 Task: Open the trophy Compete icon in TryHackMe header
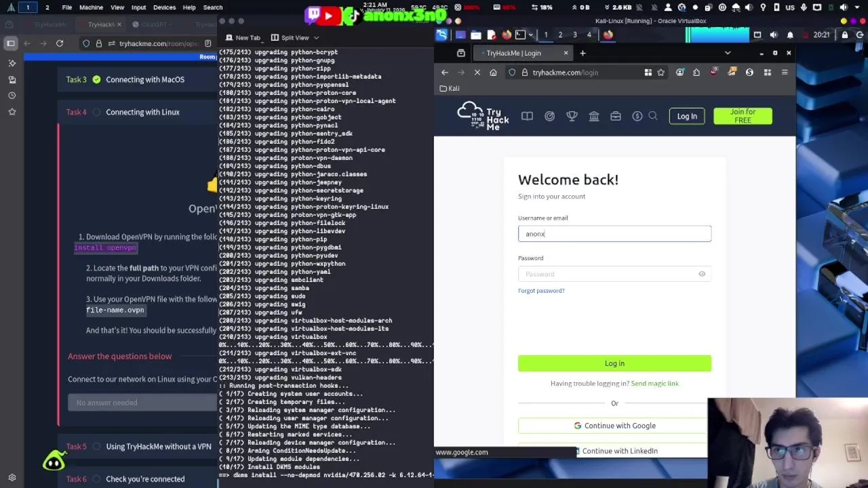click(572, 116)
